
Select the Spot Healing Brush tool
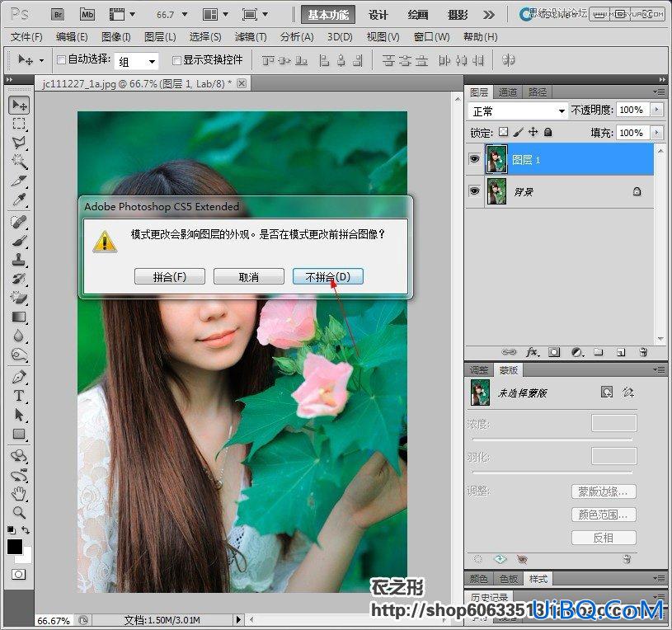19,222
